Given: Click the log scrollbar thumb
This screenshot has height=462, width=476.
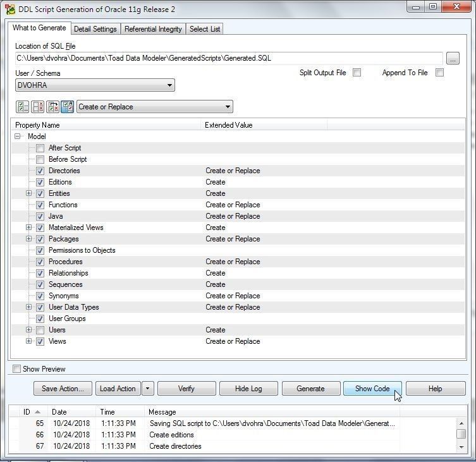Looking at the screenshot, I should pos(461,434).
